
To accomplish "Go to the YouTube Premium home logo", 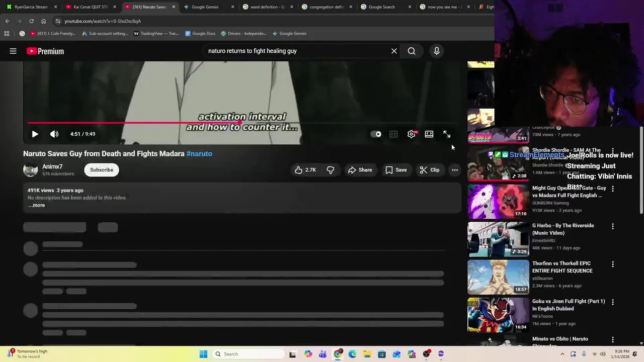I will click(x=45, y=51).
